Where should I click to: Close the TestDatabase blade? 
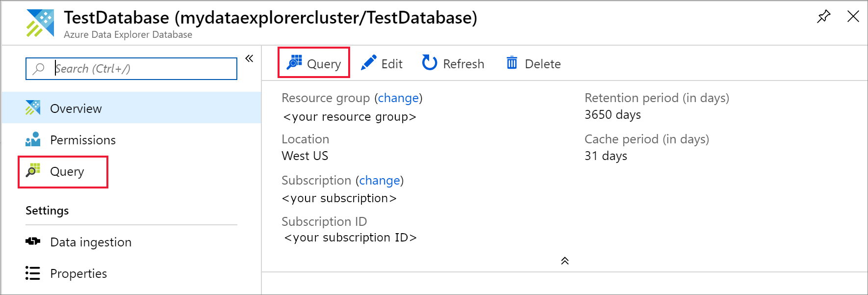click(x=853, y=17)
